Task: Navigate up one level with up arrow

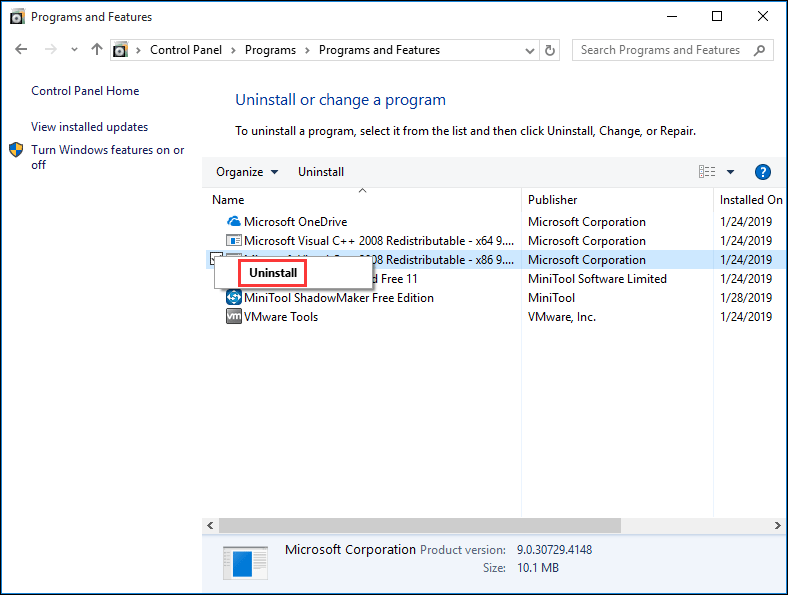Action: point(96,49)
